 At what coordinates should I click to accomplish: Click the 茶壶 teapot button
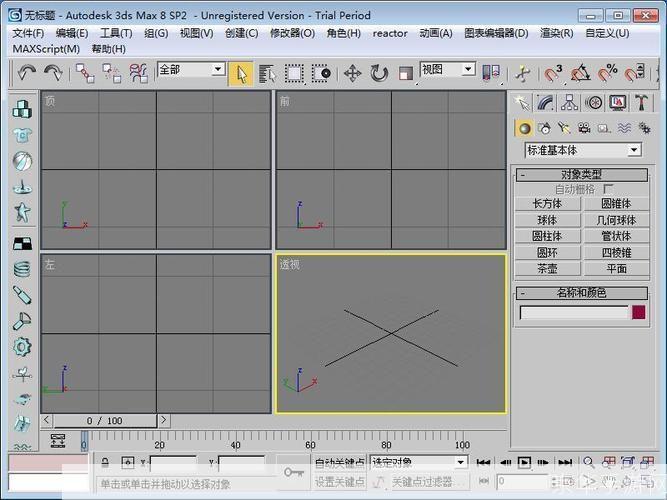tap(548, 269)
